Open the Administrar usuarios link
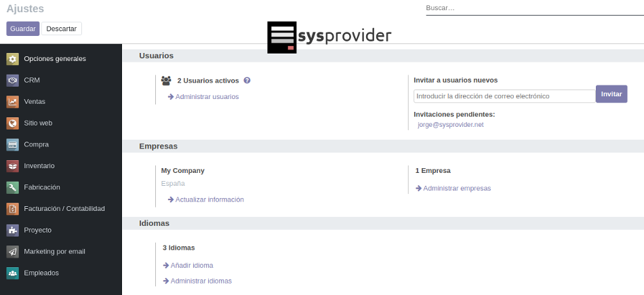The image size is (644, 295). (x=207, y=97)
